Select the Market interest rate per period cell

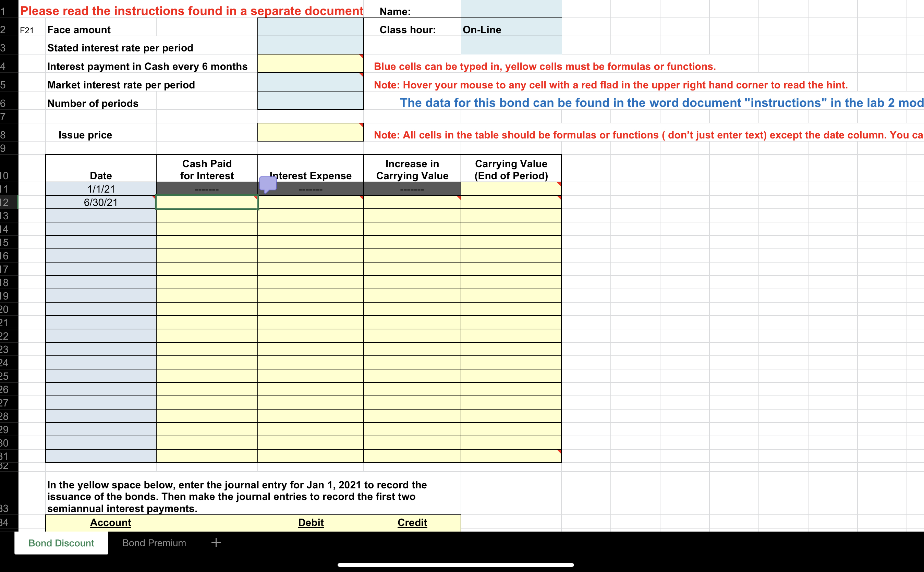[x=309, y=84]
